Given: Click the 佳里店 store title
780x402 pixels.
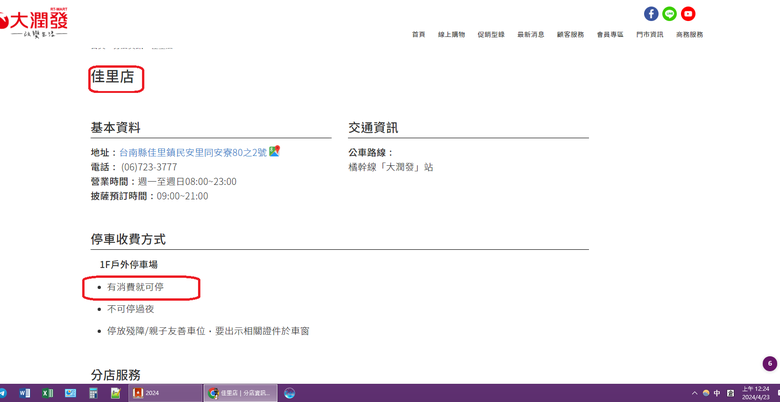Looking at the screenshot, I should [112, 76].
